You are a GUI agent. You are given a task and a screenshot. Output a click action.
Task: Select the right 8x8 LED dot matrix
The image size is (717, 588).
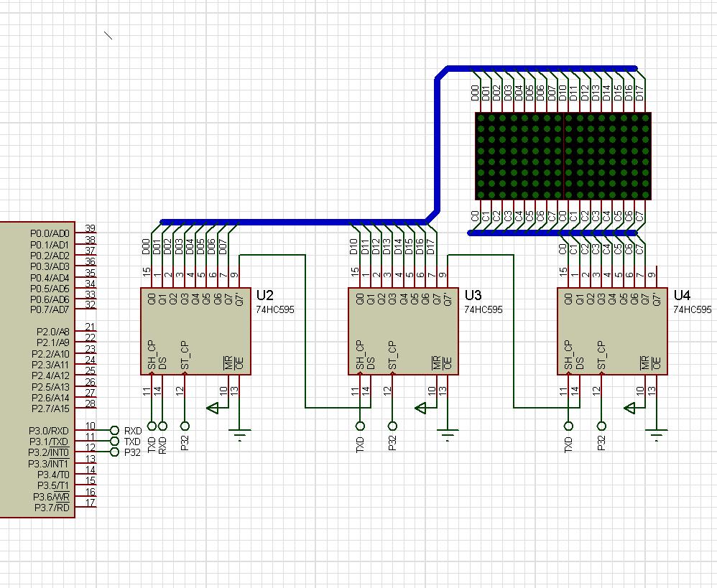[x=608, y=156]
